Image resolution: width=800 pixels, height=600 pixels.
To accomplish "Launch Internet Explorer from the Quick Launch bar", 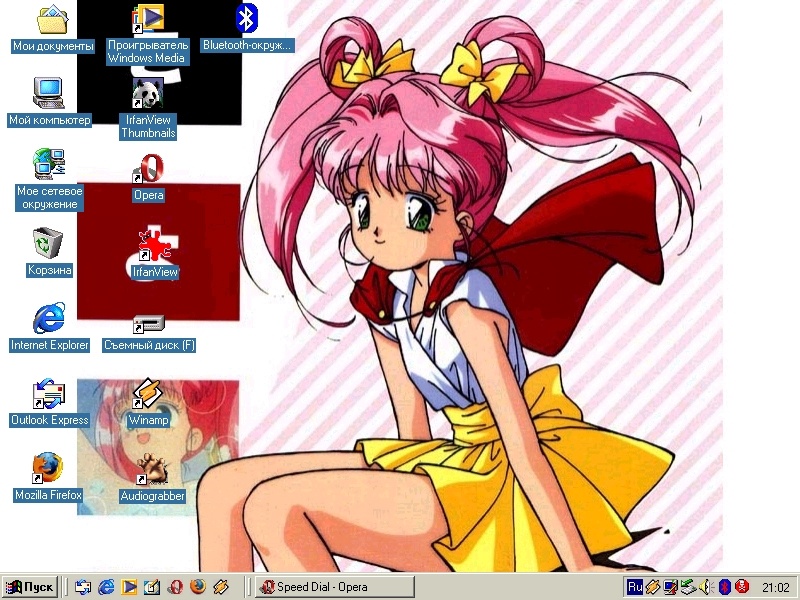I will pyautogui.click(x=106, y=587).
